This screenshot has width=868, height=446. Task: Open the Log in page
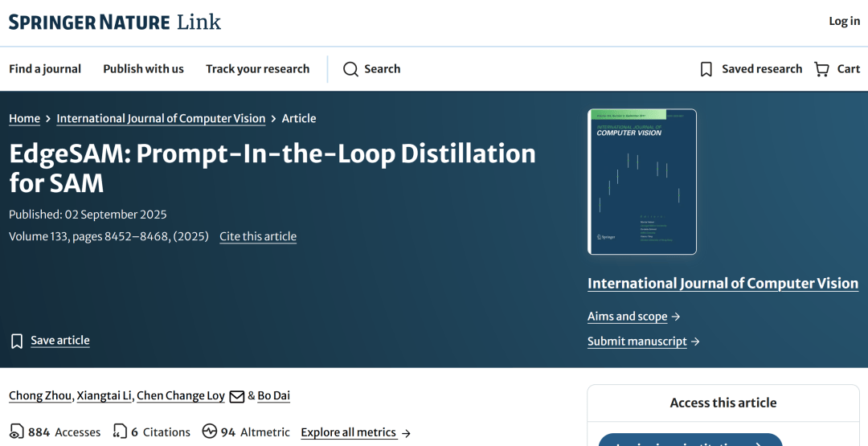tap(844, 22)
